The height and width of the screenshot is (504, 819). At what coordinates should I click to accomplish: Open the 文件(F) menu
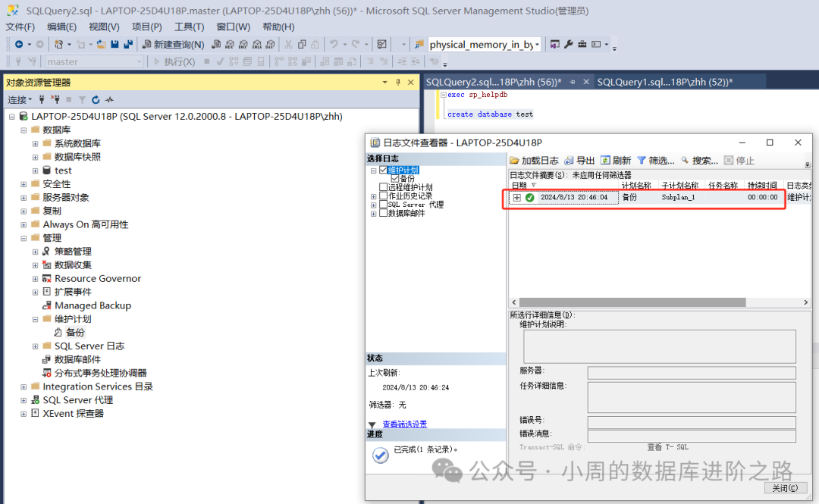(x=20, y=27)
